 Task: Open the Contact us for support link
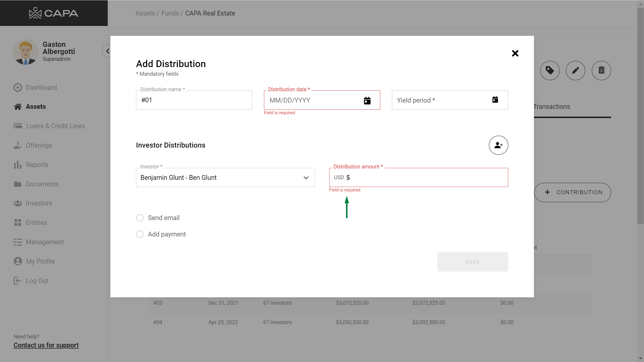coord(46,345)
